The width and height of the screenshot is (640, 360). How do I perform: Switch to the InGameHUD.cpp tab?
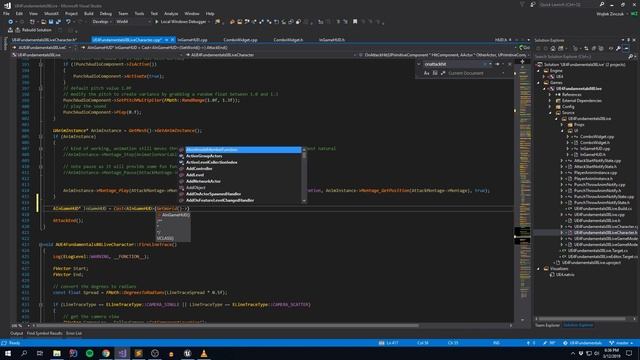(192, 40)
